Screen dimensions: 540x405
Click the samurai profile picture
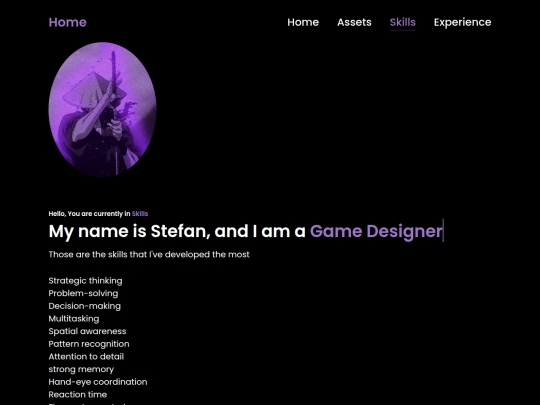[x=103, y=109]
